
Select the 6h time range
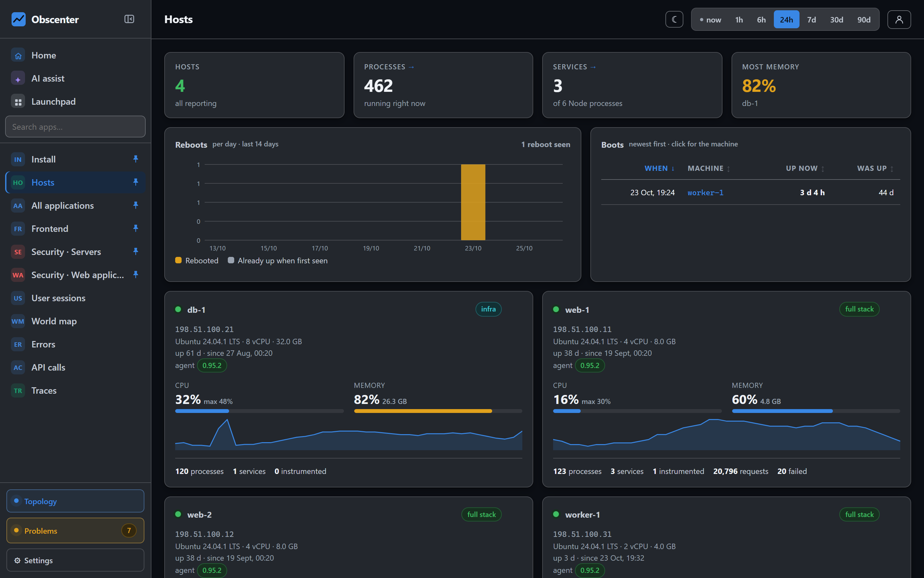point(761,20)
